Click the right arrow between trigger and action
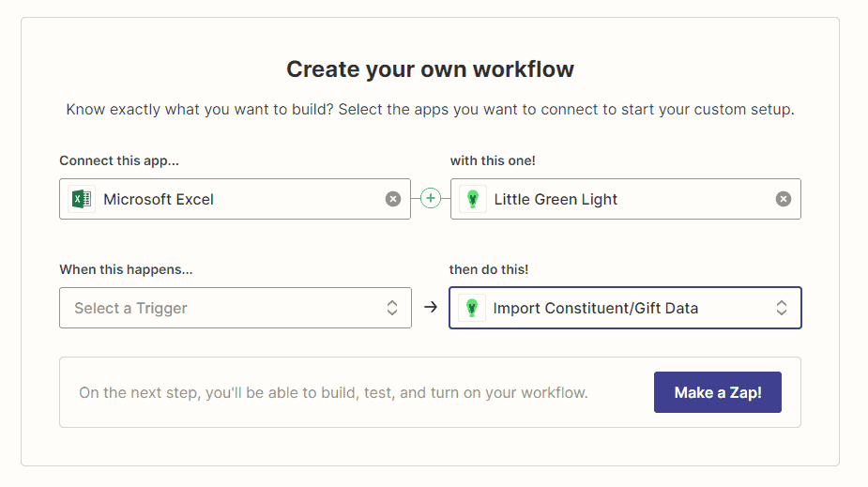 [x=431, y=307]
